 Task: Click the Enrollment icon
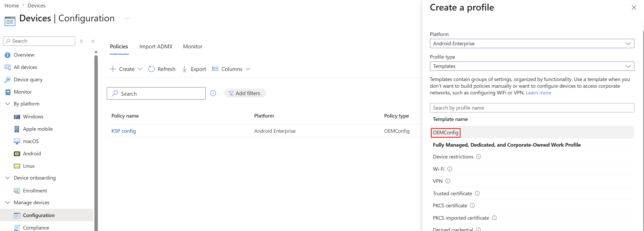17,191
